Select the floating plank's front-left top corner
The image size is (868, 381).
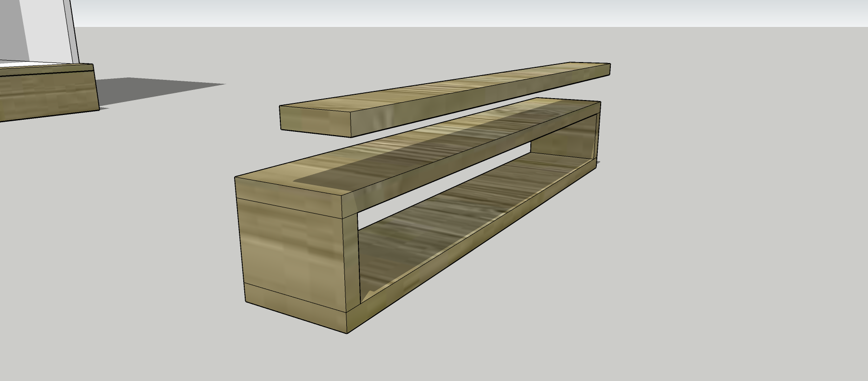pos(280,107)
